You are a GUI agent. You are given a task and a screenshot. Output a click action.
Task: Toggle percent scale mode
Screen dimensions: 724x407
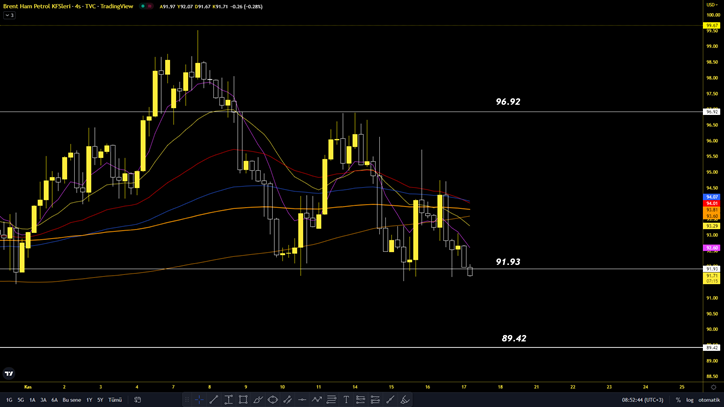(677, 399)
